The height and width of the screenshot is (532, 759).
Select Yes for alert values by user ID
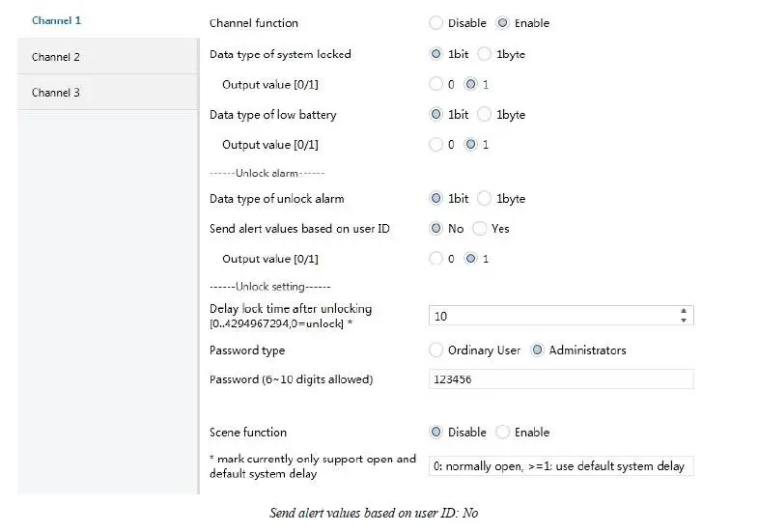tap(480, 229)
